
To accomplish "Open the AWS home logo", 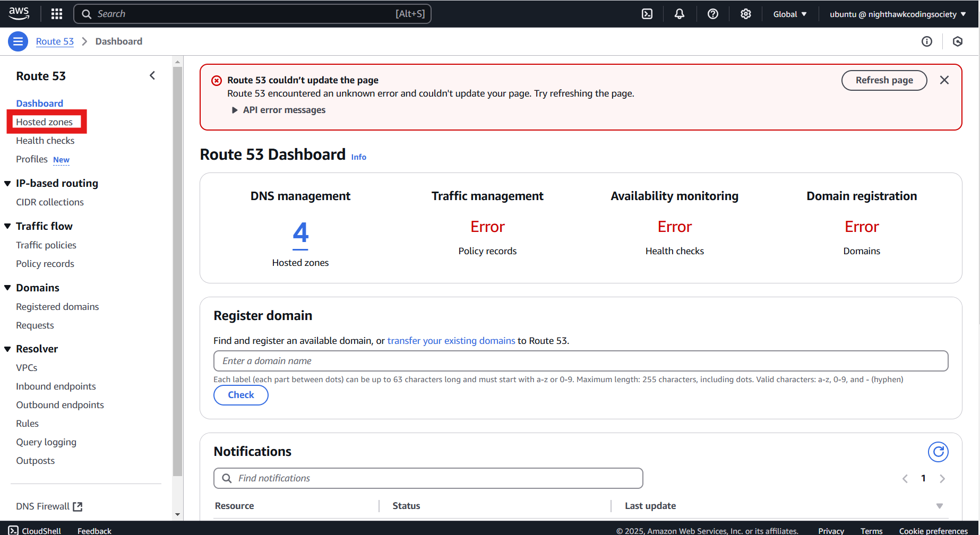I will [x=19, y=13].
